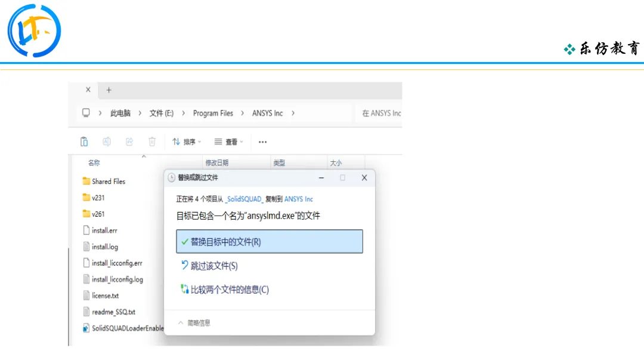Open the 排序 sort dropdown
644x363 pixels.
pos(187,142)
